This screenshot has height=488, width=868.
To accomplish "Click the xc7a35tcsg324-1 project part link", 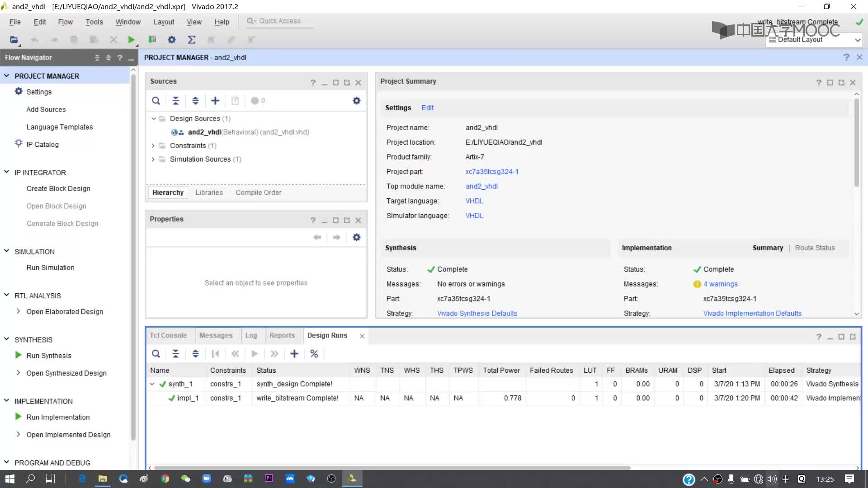I will (492, 171).
